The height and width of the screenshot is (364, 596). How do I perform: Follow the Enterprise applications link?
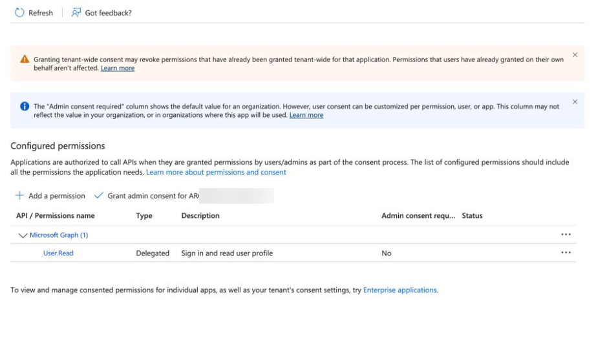click(400, 290)
